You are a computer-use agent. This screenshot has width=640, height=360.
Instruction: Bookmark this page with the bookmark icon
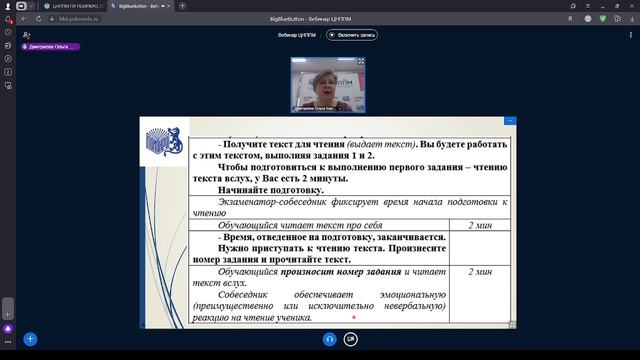pyautogui.click(x=570, y=19)
